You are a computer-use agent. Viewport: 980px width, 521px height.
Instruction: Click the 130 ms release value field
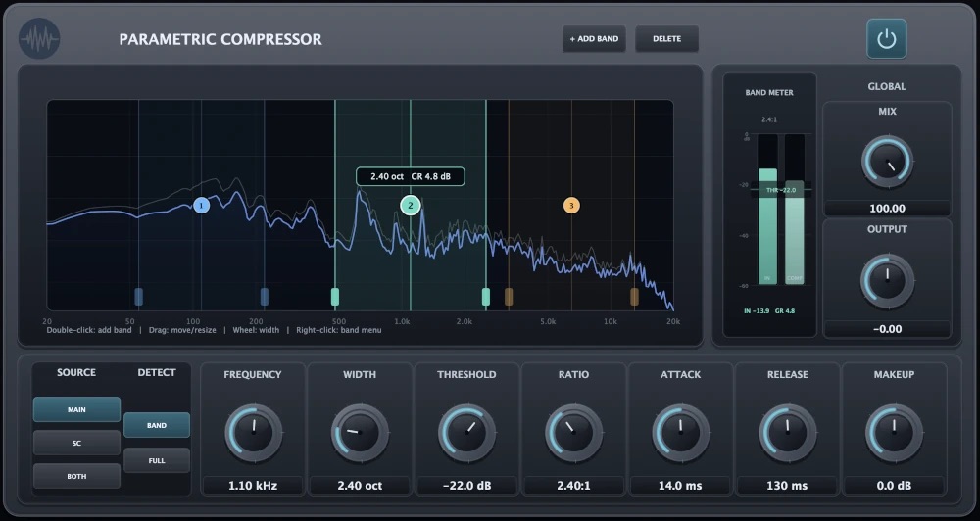click(788, 486)
